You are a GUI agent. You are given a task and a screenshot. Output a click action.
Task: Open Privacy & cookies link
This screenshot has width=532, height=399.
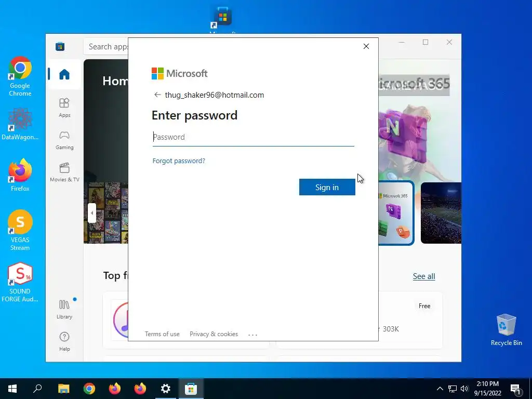tap(214, 334)
